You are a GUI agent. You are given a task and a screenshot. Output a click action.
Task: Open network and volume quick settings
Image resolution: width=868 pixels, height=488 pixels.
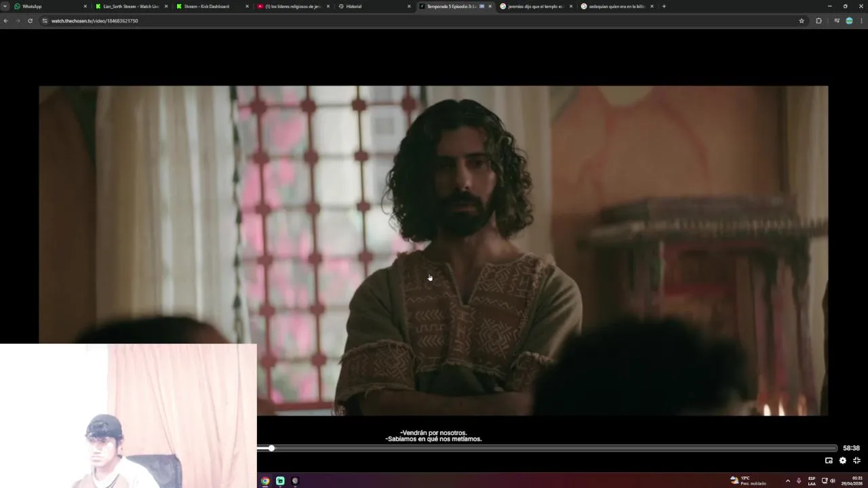coord(828,481)
